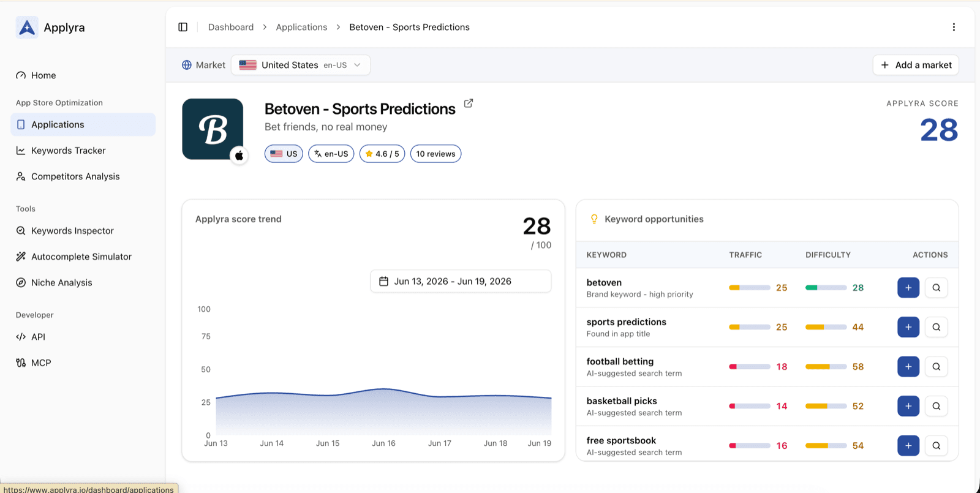This screenshot has height=493, width=980.
Task: Click the Apple platform badge on app icon
Action: pyautogui.click(x=239, y=156)
